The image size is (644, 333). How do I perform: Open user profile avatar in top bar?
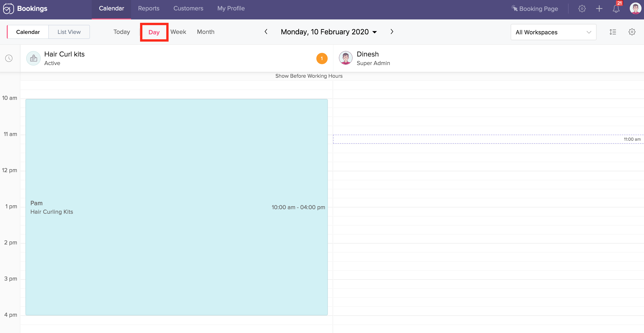point(635,9)
